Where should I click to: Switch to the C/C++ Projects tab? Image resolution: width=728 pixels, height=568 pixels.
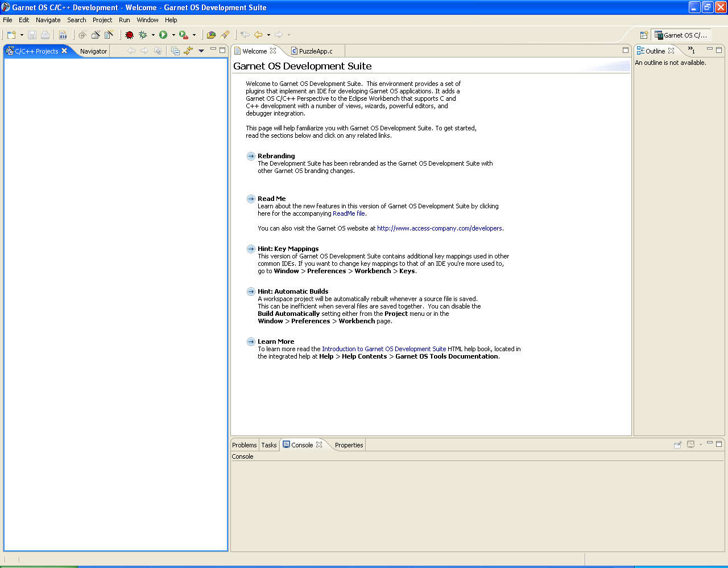click(36, 51)
